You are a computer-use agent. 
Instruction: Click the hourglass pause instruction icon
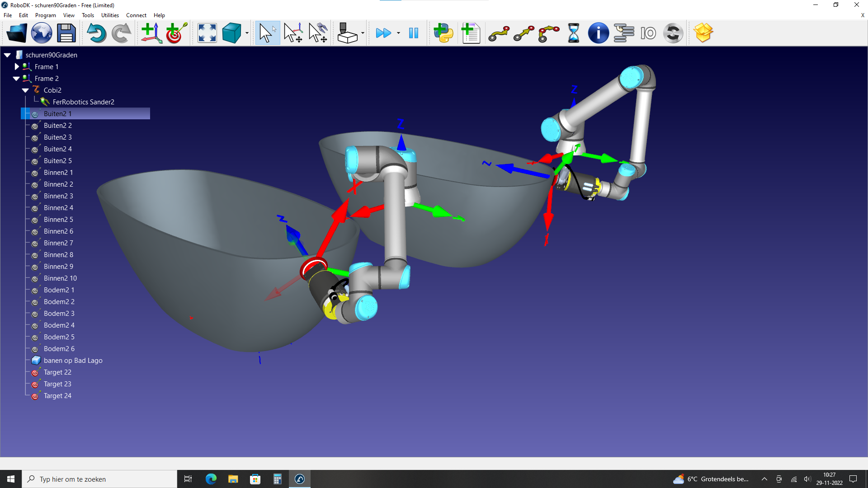tap(573, 33)
